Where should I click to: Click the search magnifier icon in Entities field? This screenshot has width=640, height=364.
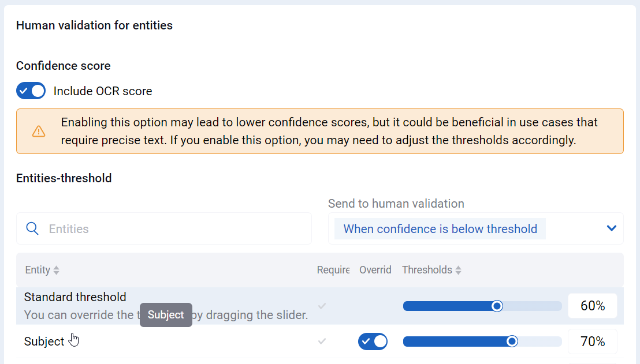(x=32, y=228)
